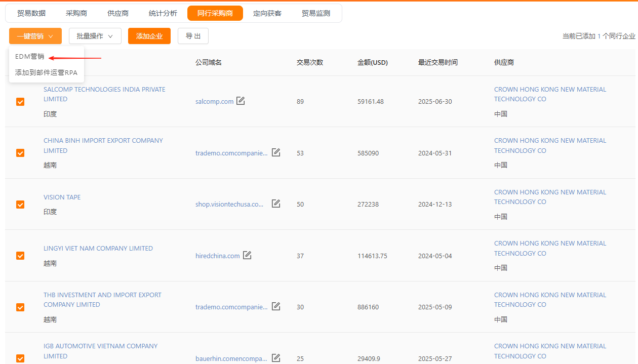The width and height of the screenshot is (638, 364).
Task: Choose 添加到邮件运营RPA menu option
Action: (47, 72)
